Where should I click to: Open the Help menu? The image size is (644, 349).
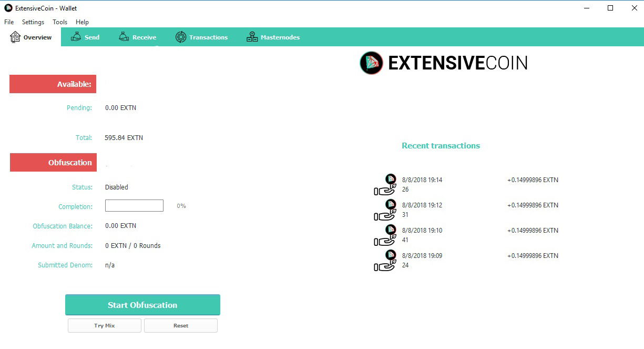click(x=82, y=22)
